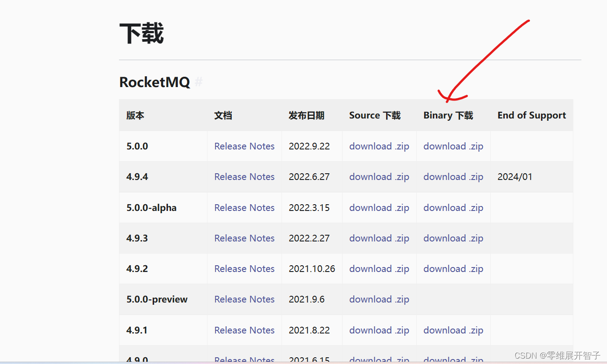Open Release Notes for version 4.9.2

pos(244,268)
